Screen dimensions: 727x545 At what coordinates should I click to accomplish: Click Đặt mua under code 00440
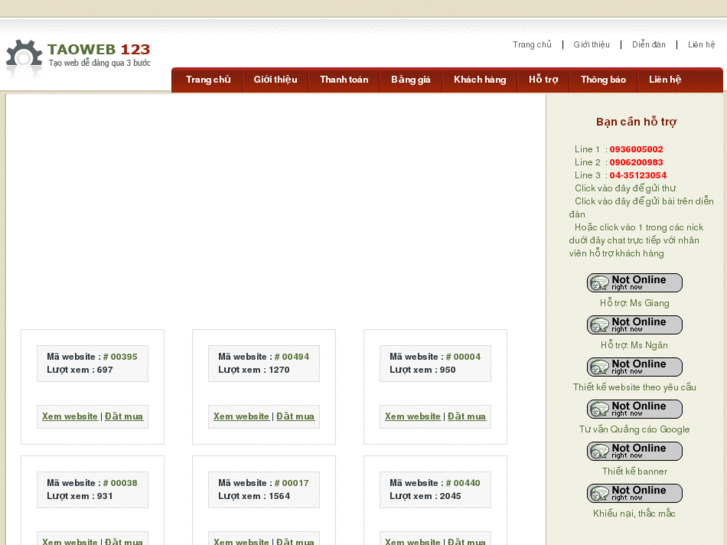tap(467, 541)
